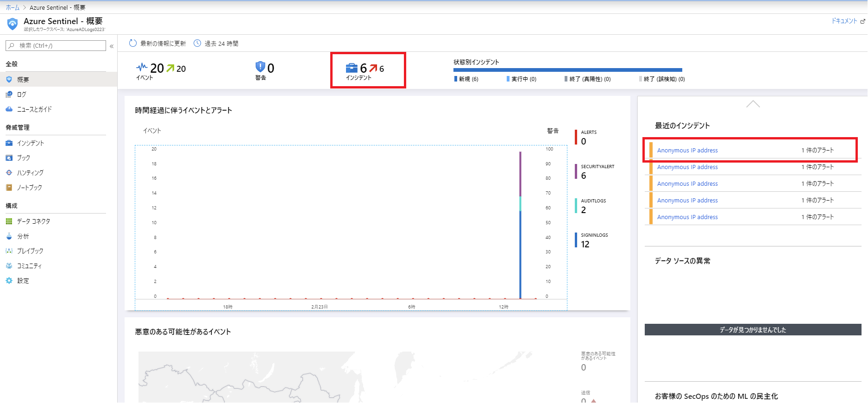Open the ハンティング crosshair icon
This screenshot has height=403, width=868.
click(9, 173)
